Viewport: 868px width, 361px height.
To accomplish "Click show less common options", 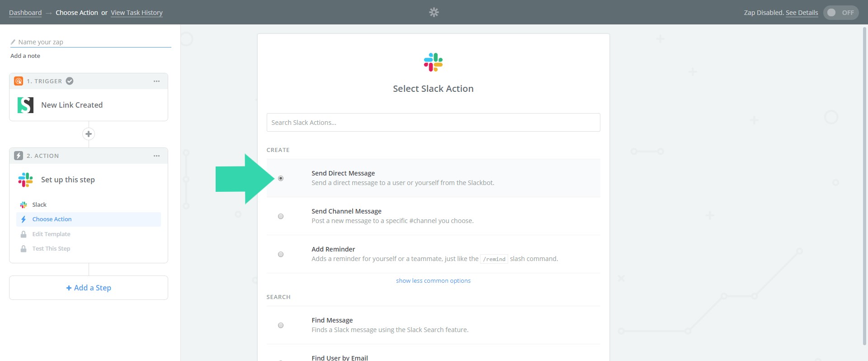I will tap(433, 280).
